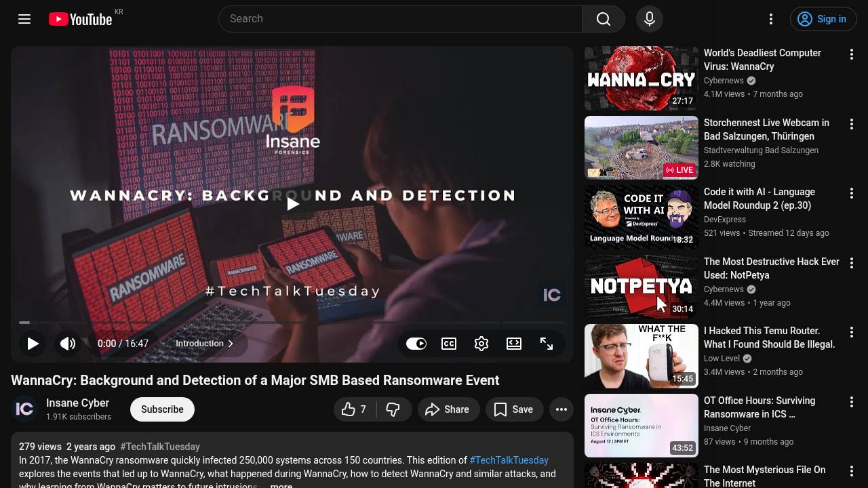Toggle the autoplay switch
Viewport: 868px width, 488px height.
click(x=416, y=344)
